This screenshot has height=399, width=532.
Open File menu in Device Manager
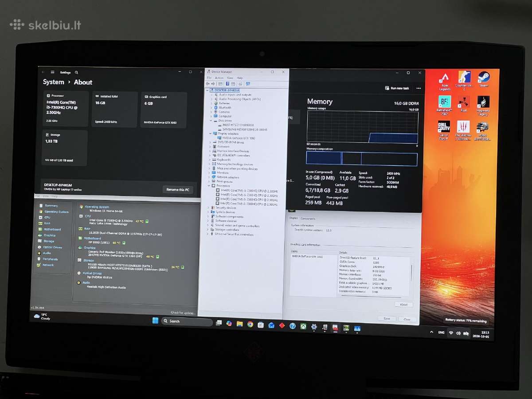[209, 78]
